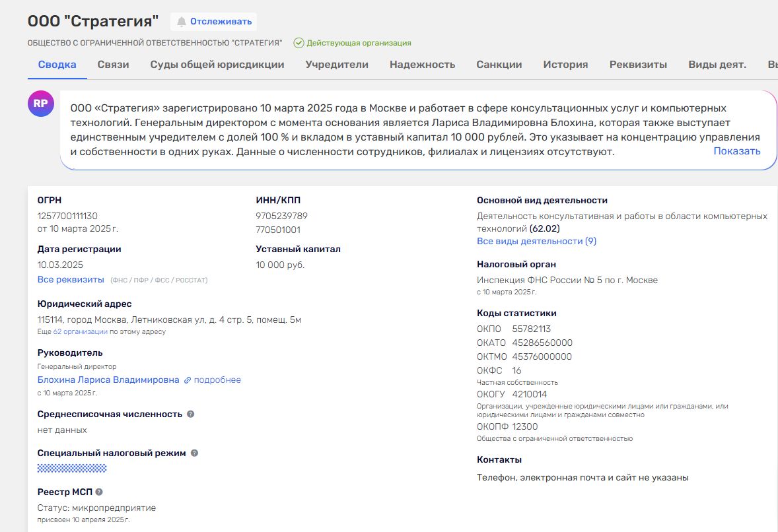
Task: Click the green checkmark status icon
Action: point(299,43)
